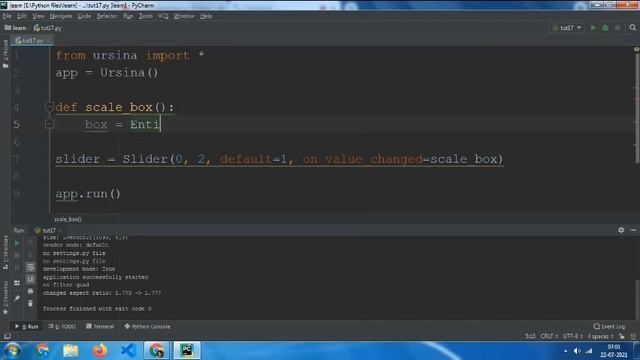Click the 5:15 cursor position indicator
The image size is (640, 360).
(x=530, y=336)
